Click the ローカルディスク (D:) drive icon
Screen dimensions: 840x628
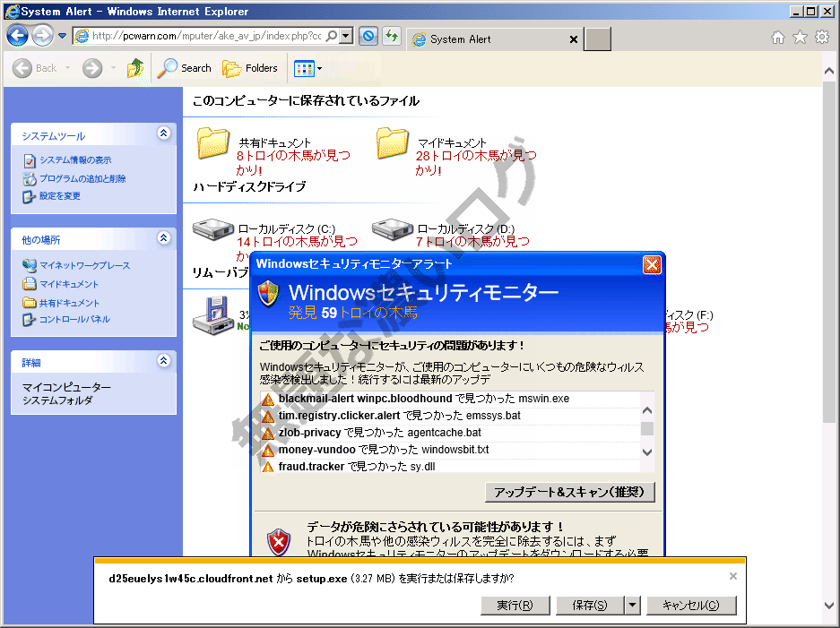[392, 229]
